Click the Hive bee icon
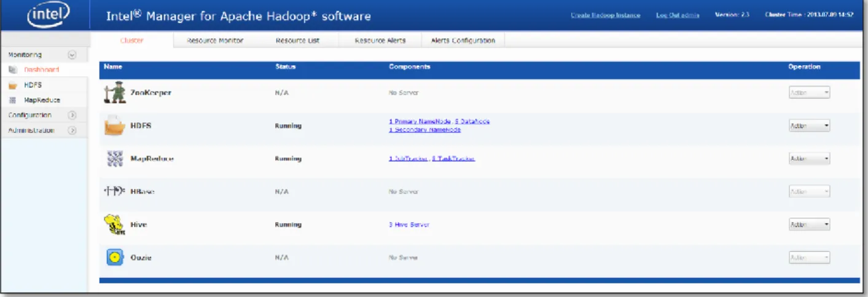The height and width of the screenshot is (297, 868). 114,225
